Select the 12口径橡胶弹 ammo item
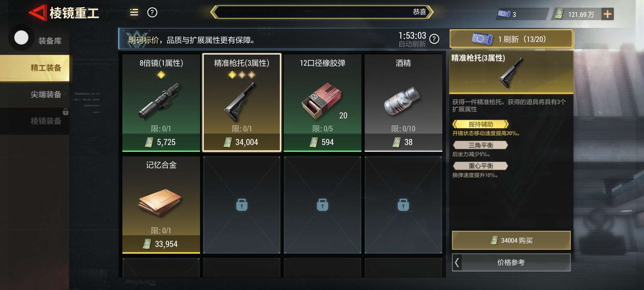Viewport: 644px width, 290px height. pos(322,103)
